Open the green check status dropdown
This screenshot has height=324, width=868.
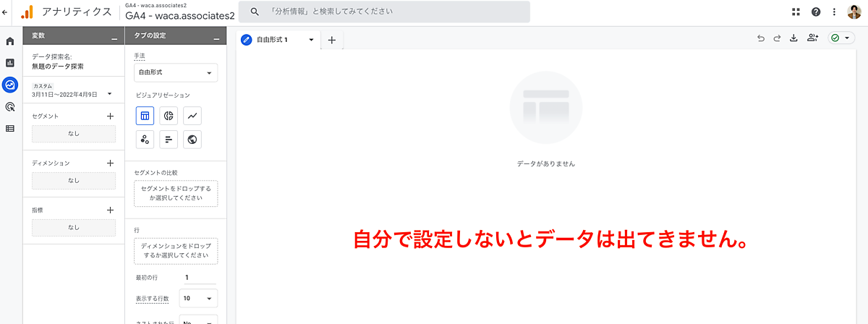tap(842, 38)
